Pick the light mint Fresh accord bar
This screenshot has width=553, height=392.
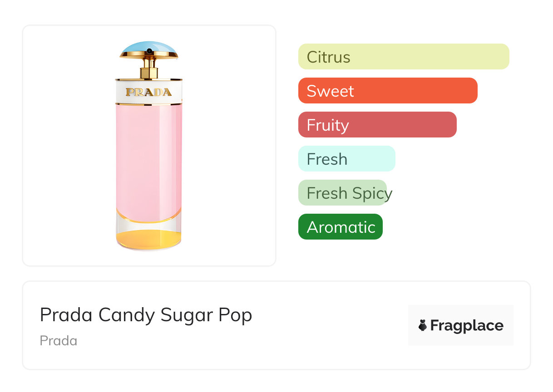(347, 159)
